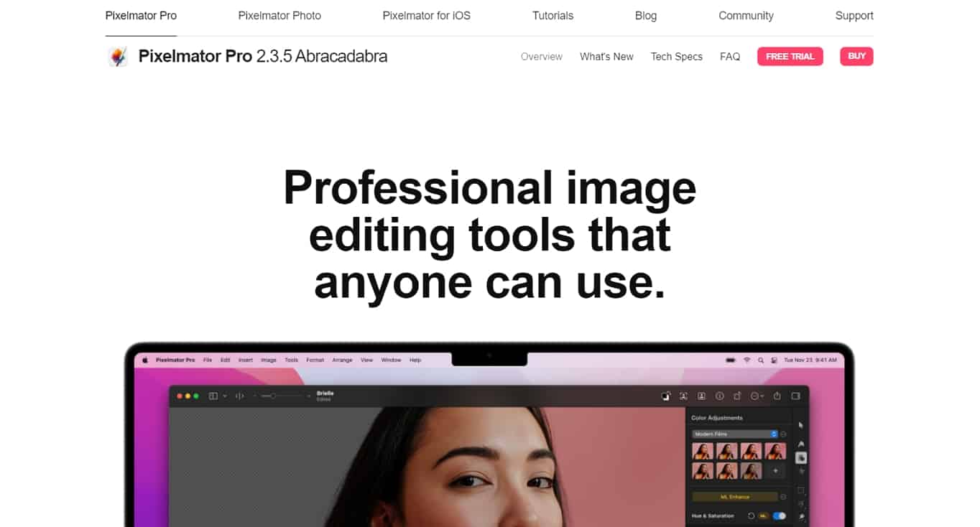The height and width of the screenshot is (527, 980).
Task: Click the zoom slider in the window toolbar
Action: 280,396
